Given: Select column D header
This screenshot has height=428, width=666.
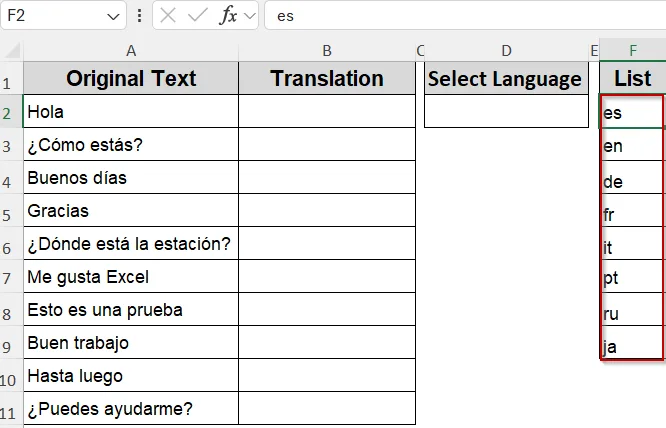Looking at the screenshot, I should coord(506,51).
